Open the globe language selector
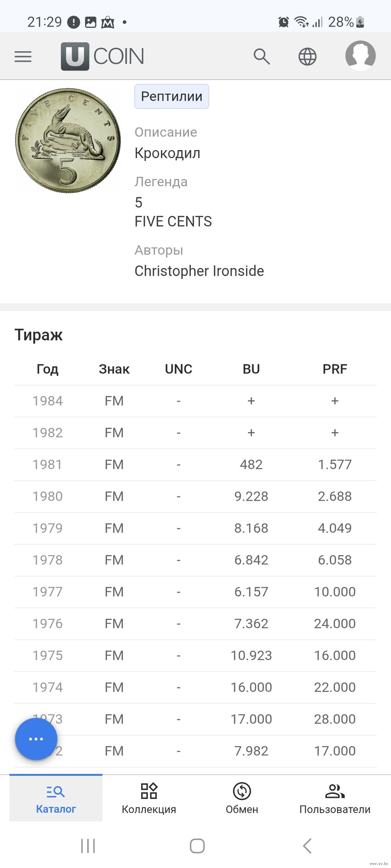The image size is (391, 868). pyautogui.click(x=307, y=57)
